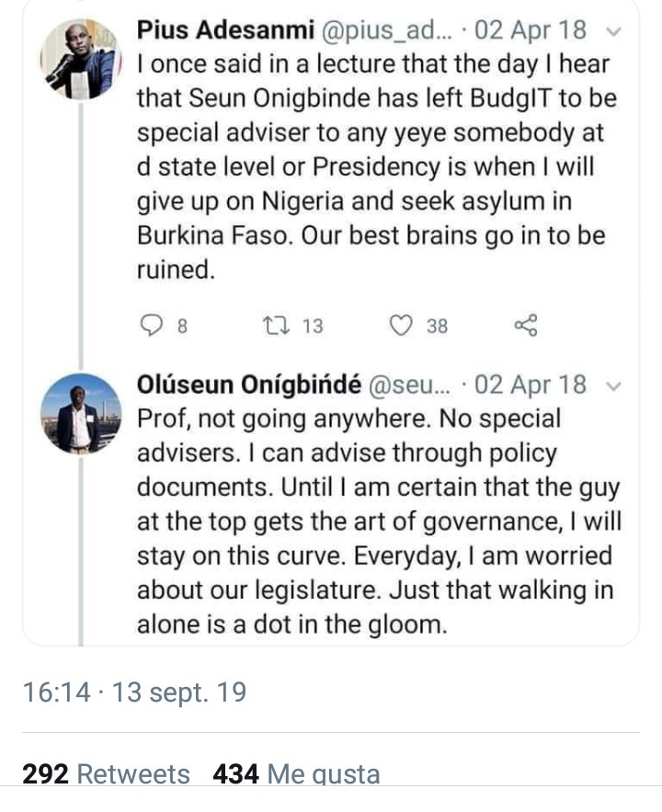Click the retweet icon under Pius Adesanmi's tweet

tap(274, 325)
